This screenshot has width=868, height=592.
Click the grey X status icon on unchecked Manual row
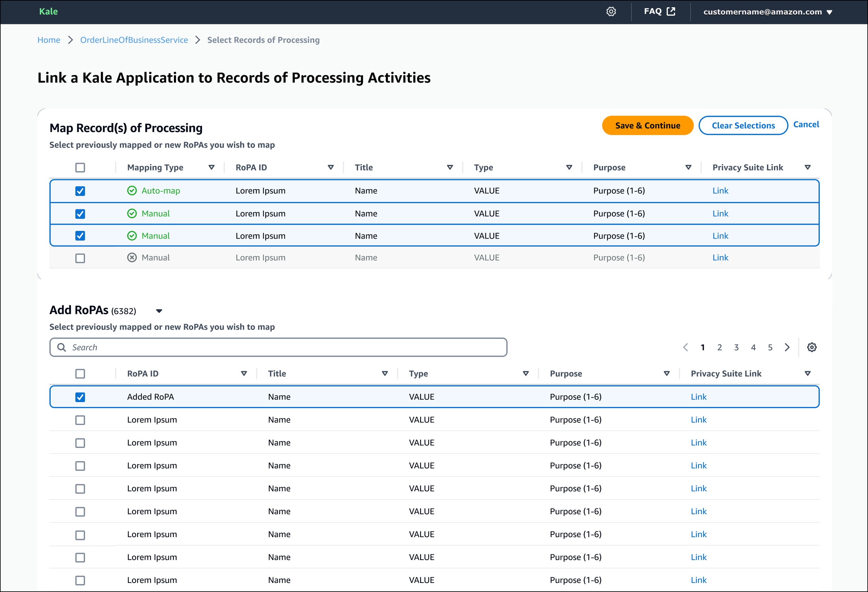(x=132, y=258)
